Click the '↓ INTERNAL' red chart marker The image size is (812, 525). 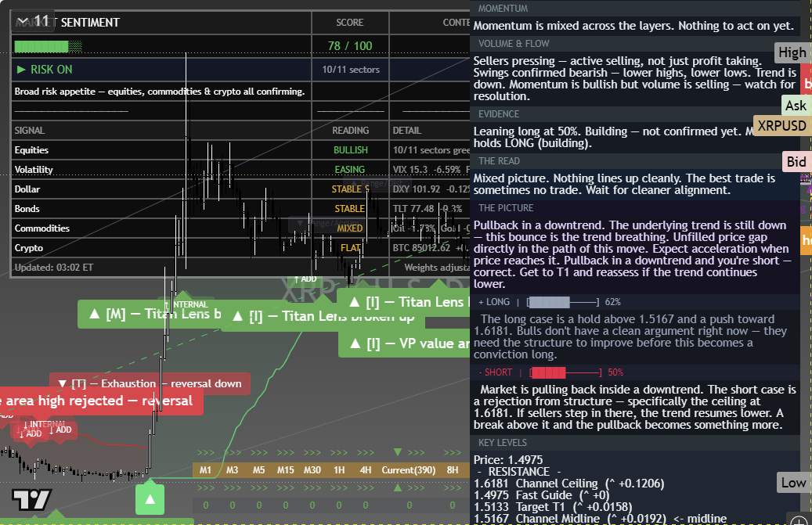(44, 425)
